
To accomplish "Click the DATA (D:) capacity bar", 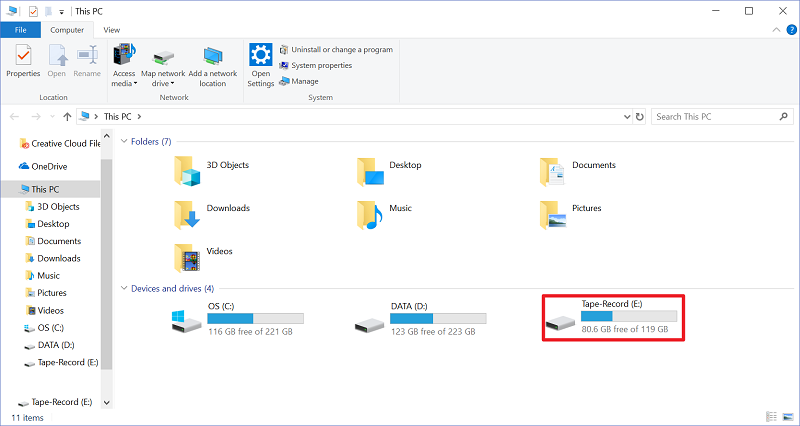I will pyautogui.click(x=438, y=317).
